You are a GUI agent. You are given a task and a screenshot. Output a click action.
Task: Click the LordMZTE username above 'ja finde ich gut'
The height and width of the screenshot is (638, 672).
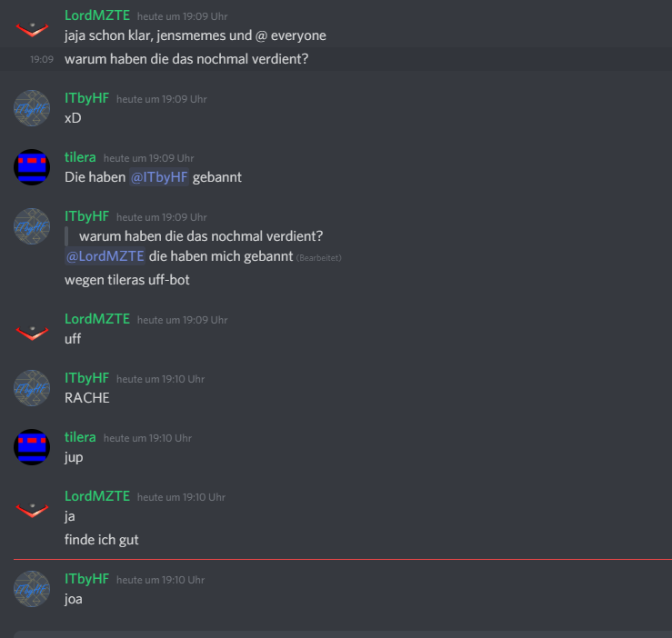tap(97, 496)
